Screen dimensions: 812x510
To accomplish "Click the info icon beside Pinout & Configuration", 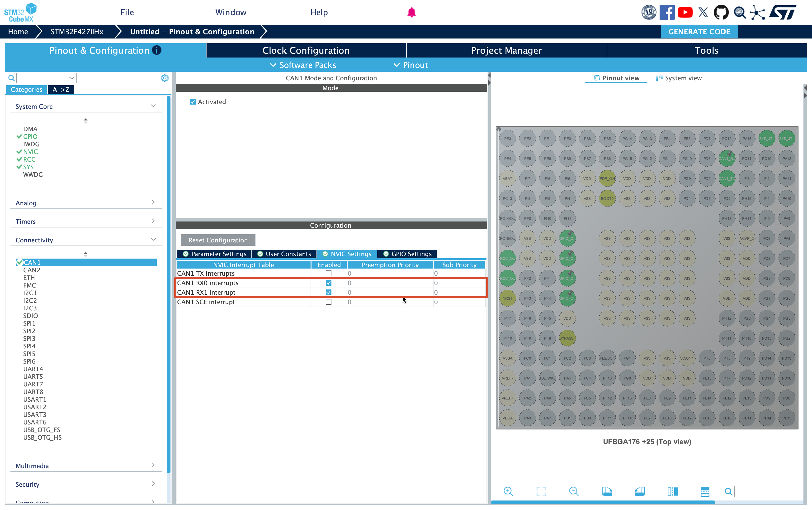I will (x=157, y=50).
